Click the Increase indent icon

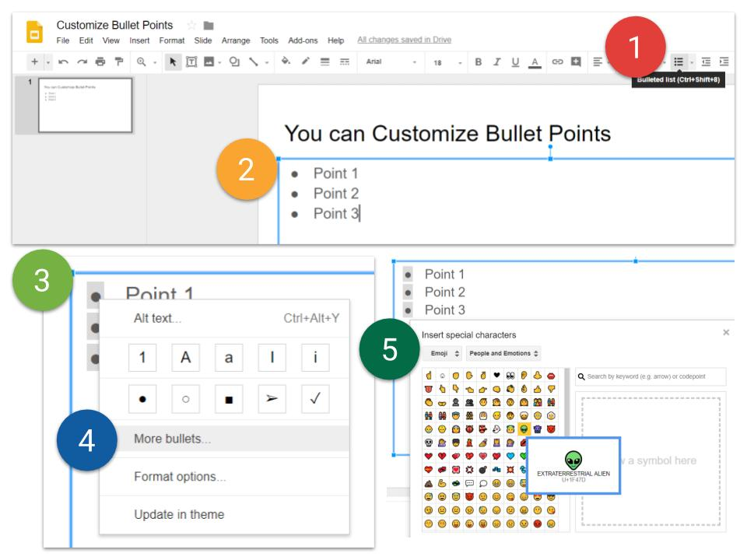point(724,61)
